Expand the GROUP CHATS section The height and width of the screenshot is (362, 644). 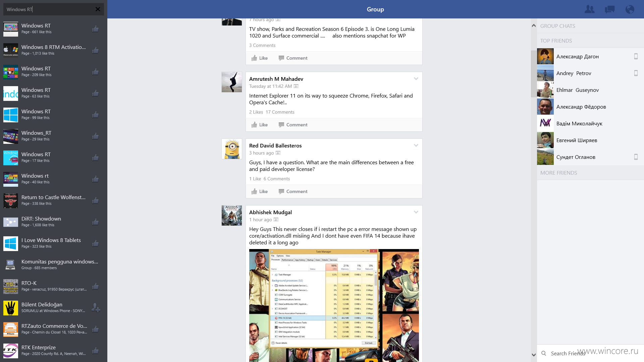[x=590, y=26]
